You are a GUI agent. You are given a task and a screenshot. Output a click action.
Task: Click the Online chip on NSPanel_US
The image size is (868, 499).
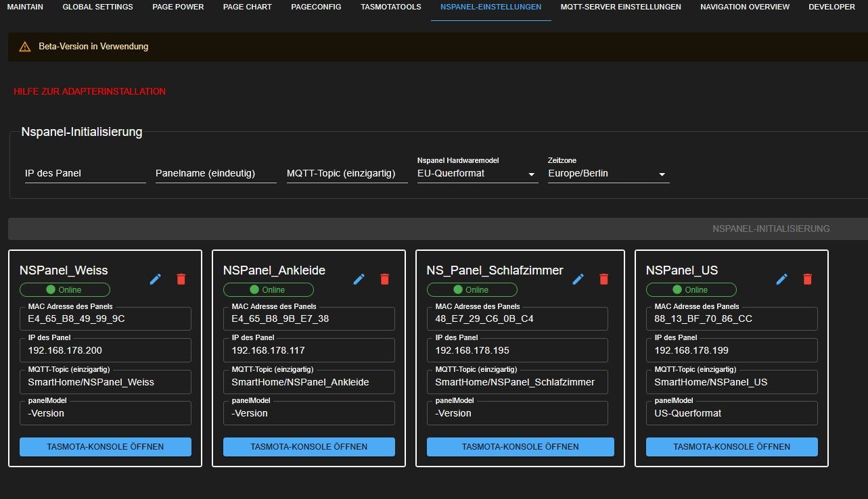[691, 289]
